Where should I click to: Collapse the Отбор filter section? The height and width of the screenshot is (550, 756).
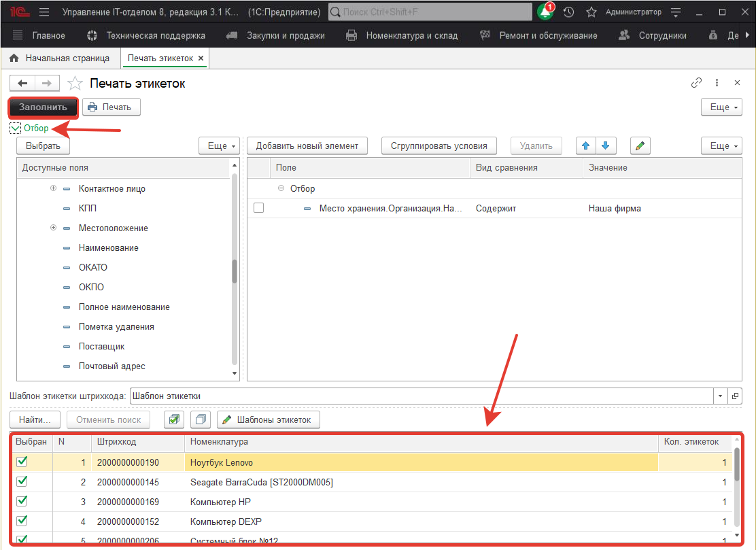16,128
